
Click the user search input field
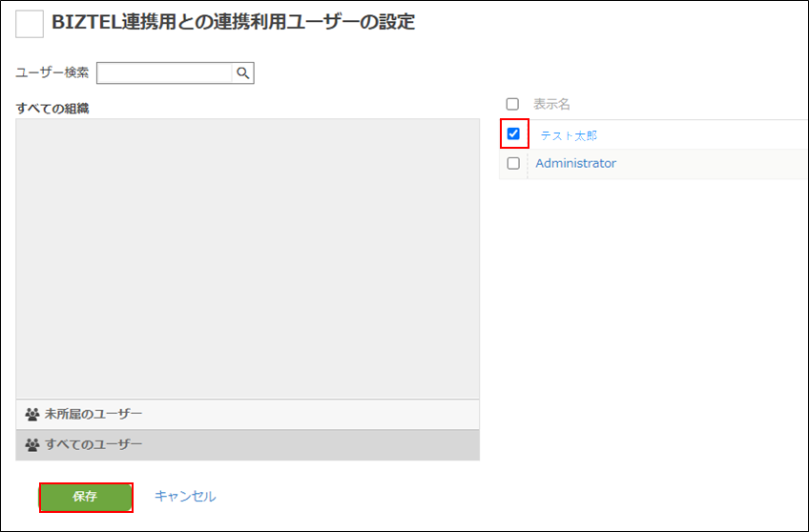(x=165, y=73)
